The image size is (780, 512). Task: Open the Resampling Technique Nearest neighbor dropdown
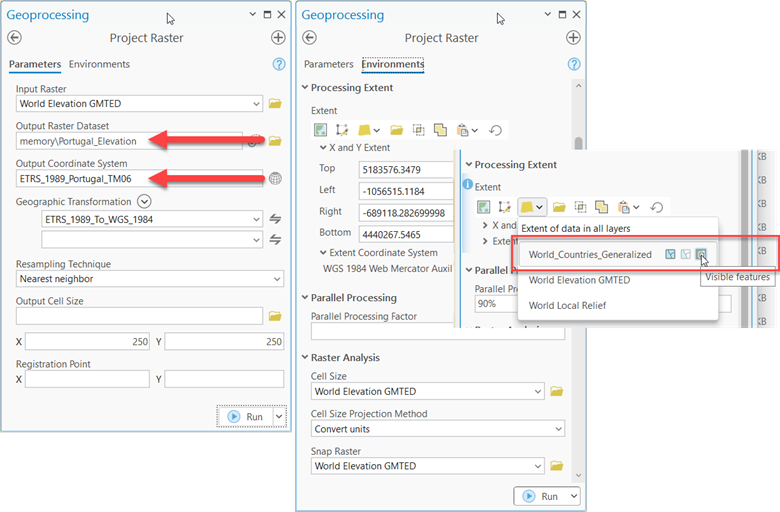tap(277, 279)
